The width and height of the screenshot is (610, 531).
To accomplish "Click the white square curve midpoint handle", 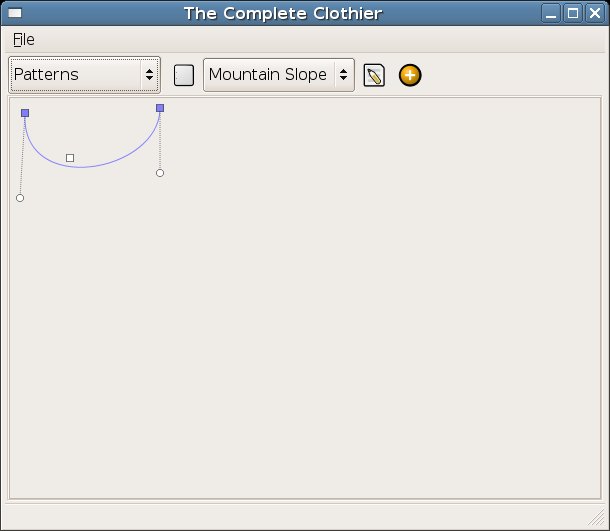I will coord(70,158).
